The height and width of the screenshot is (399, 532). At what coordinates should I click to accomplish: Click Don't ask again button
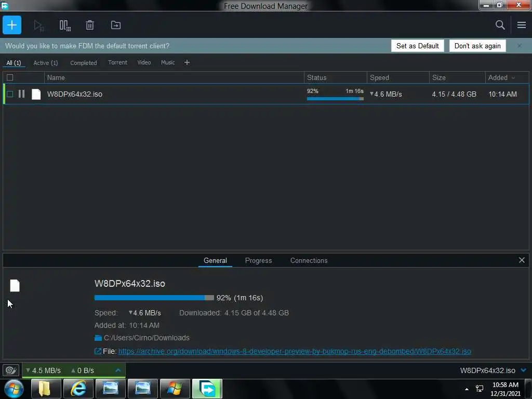477,46
